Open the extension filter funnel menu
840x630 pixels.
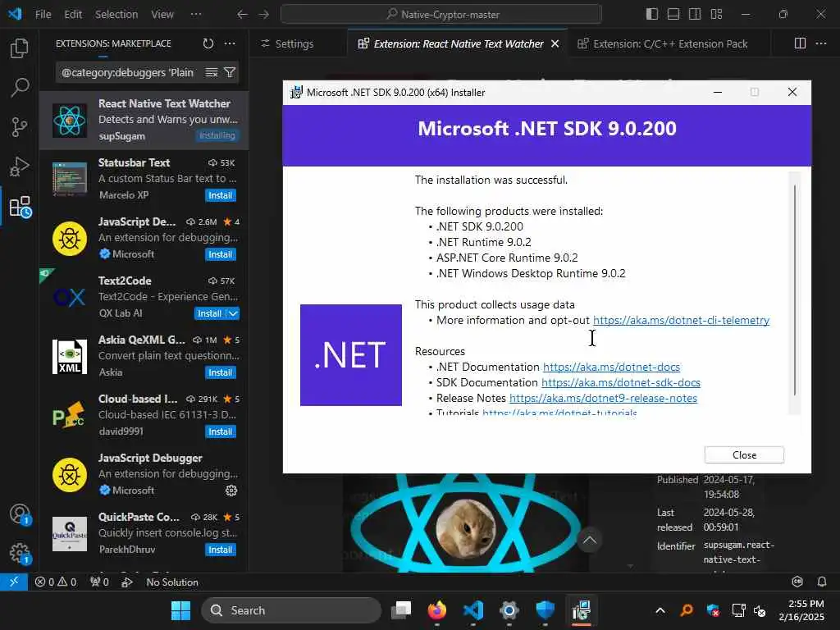click(x=230, y=72)
